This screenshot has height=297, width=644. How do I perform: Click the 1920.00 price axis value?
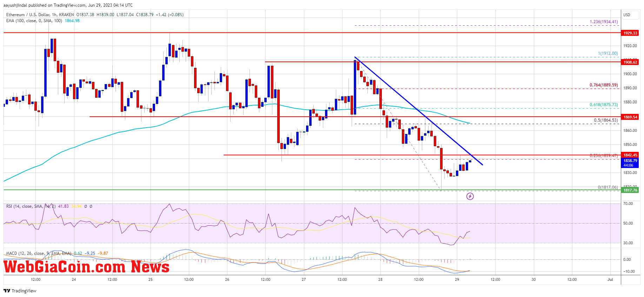coord(630,46)
